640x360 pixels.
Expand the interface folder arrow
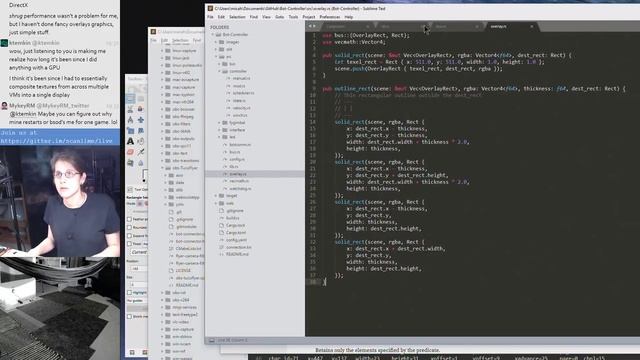point(219,130)
